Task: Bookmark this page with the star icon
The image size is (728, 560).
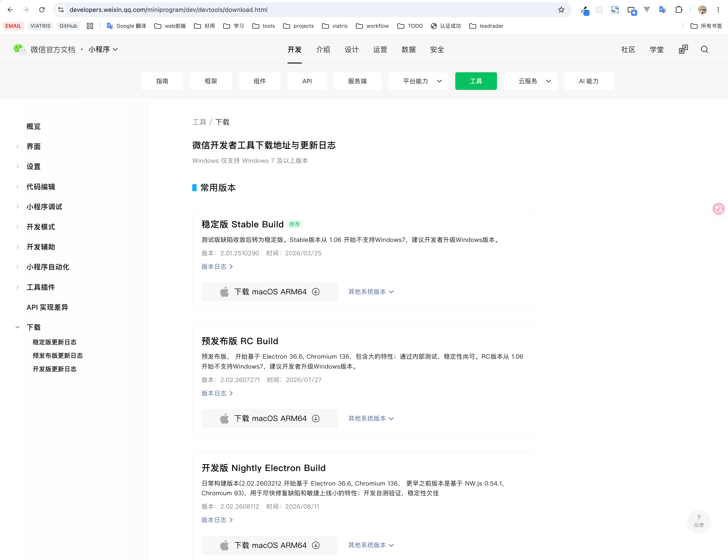Action: [x=561, y=10]
